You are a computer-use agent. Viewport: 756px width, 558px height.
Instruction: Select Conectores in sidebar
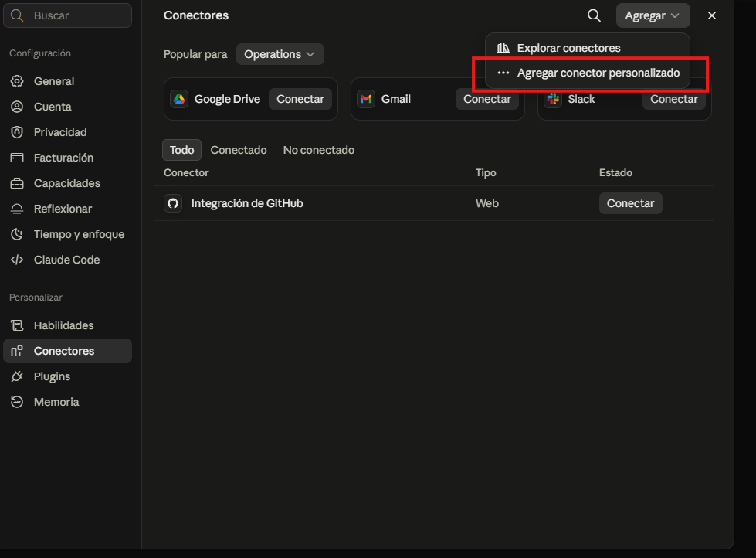coord(67,351)
